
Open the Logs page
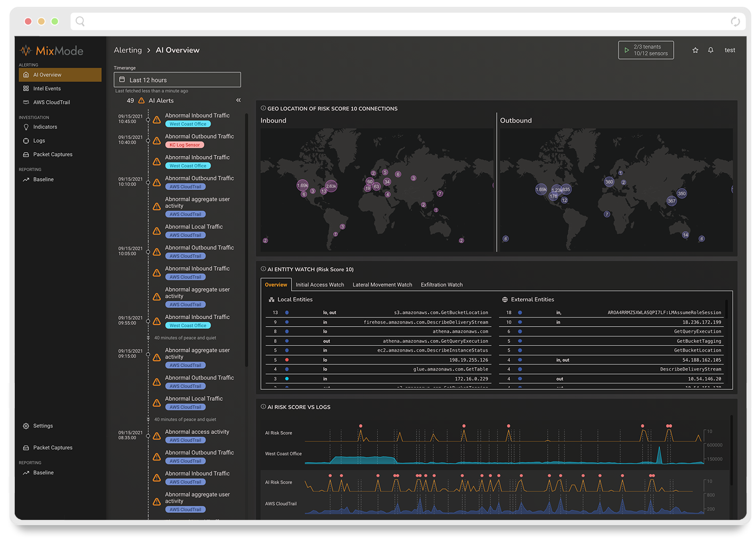[39, 141]
